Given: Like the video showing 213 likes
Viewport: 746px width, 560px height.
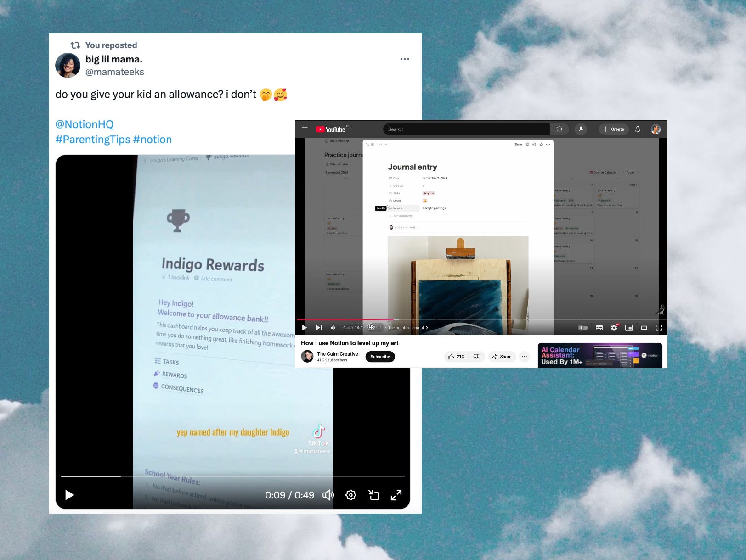Looking at the screenshot, I should coord(456,357).
